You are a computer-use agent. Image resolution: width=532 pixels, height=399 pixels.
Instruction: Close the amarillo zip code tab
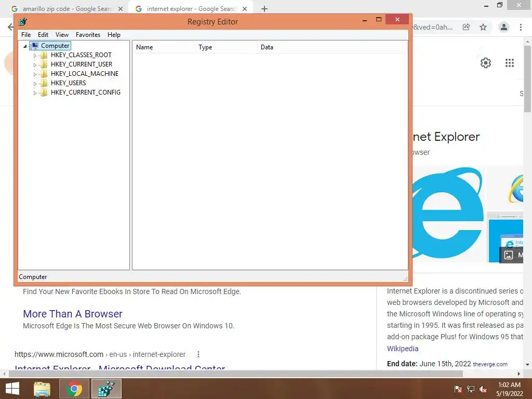[x=121, y=9]
